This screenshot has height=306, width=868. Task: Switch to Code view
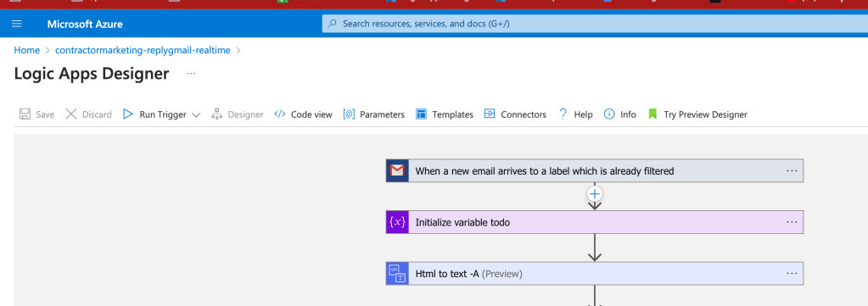(311, 114)
